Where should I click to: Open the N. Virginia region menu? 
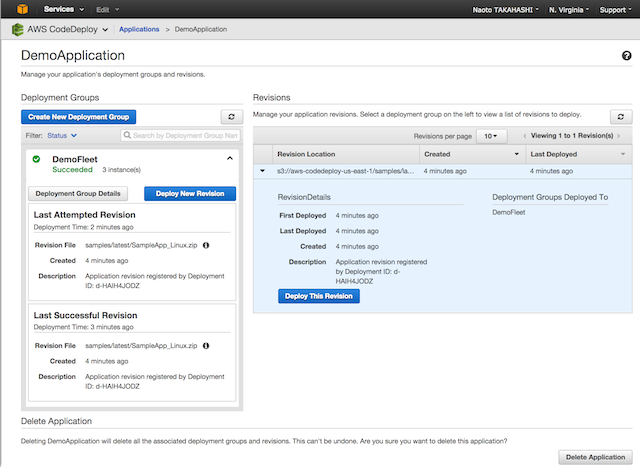click(x=569, y=10)
